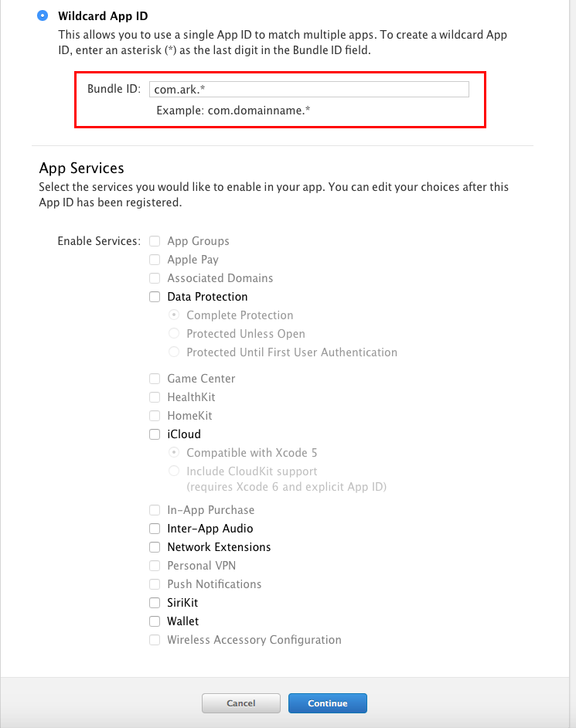Pick Protected Until First User Authentication

(x=174, y=352)
